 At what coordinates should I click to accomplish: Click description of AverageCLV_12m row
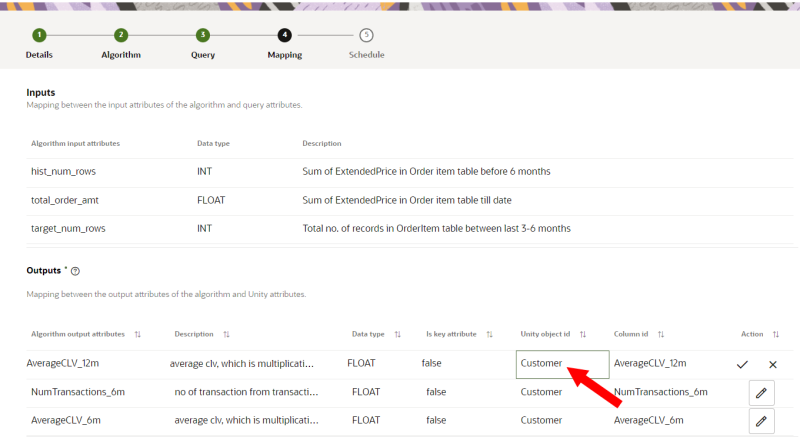coord(242,363)
